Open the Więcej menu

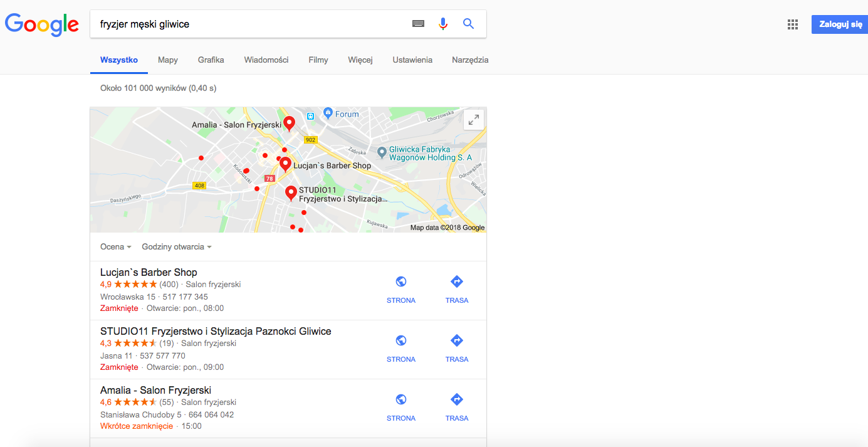point(360,60)
